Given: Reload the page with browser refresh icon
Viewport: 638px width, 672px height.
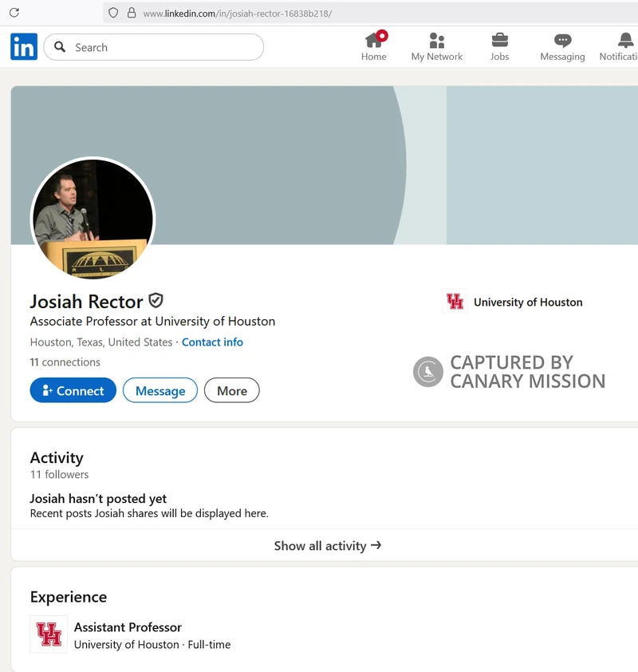Looking at the screenshot, I should pos(14,13).
